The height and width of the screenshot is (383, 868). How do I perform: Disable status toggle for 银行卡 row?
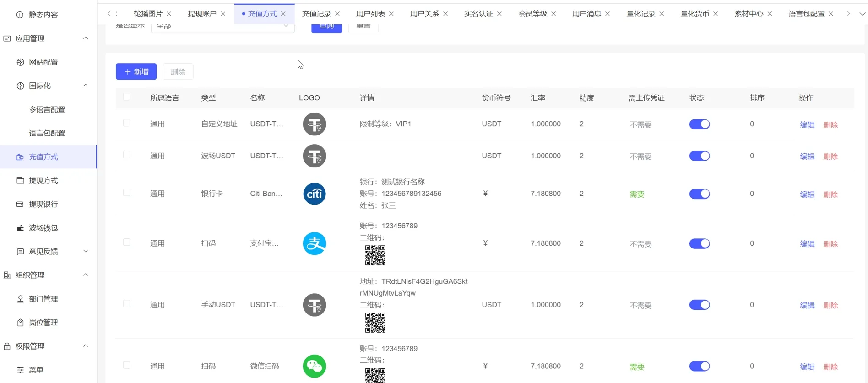(699, 194)
